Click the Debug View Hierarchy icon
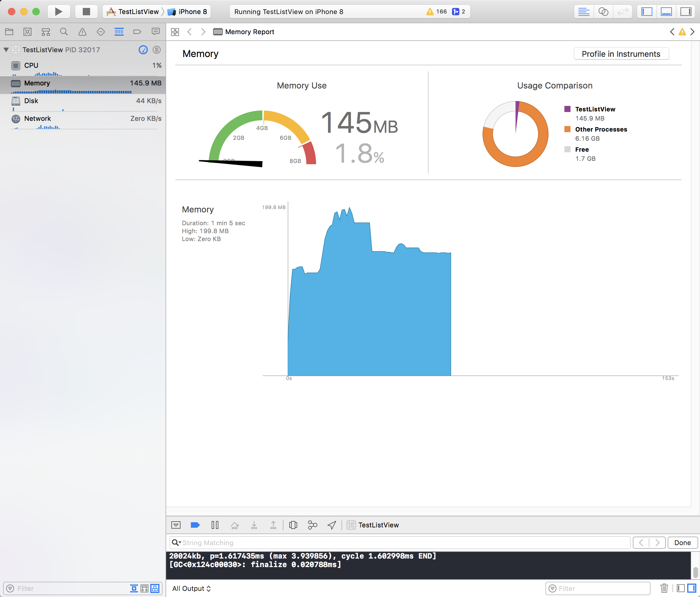The image size is (700, 597). pyautogui.click(x=293, y=525)
